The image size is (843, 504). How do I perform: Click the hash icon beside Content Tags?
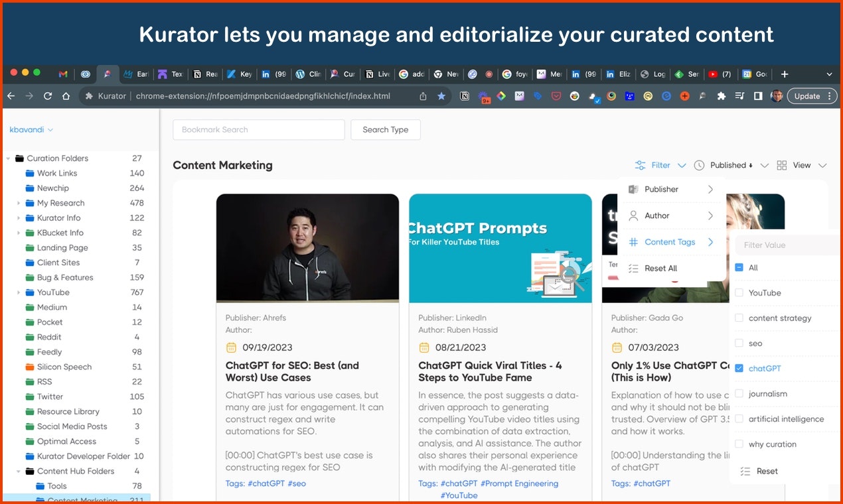click(633, 242)
